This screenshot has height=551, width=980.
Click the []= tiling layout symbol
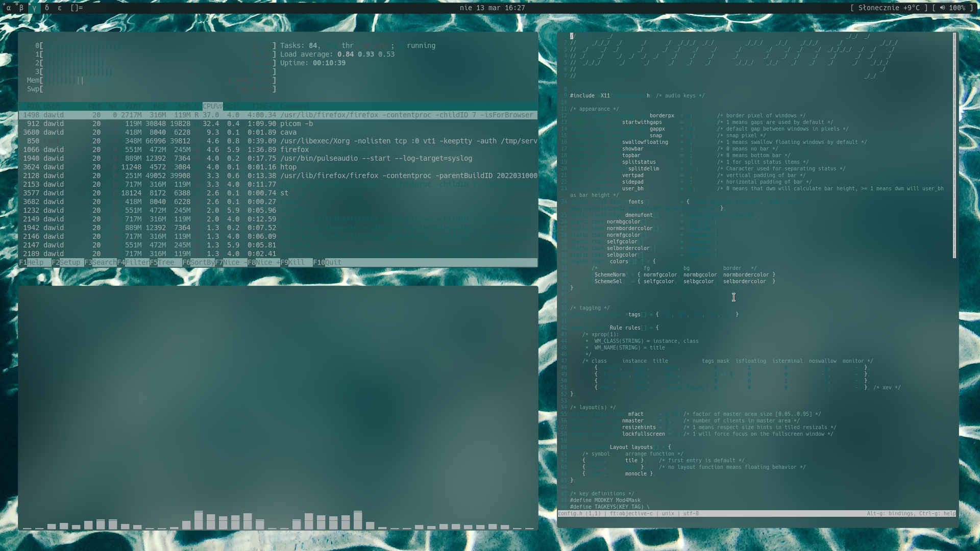click(x=77, y=8)
